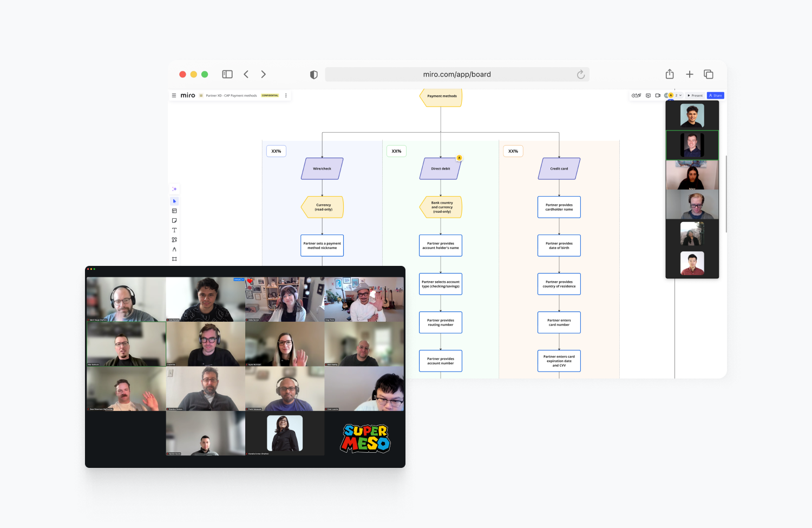Open the comments panel in Miro
This screenshot has width=812, height=528.
tap(649, 95)
